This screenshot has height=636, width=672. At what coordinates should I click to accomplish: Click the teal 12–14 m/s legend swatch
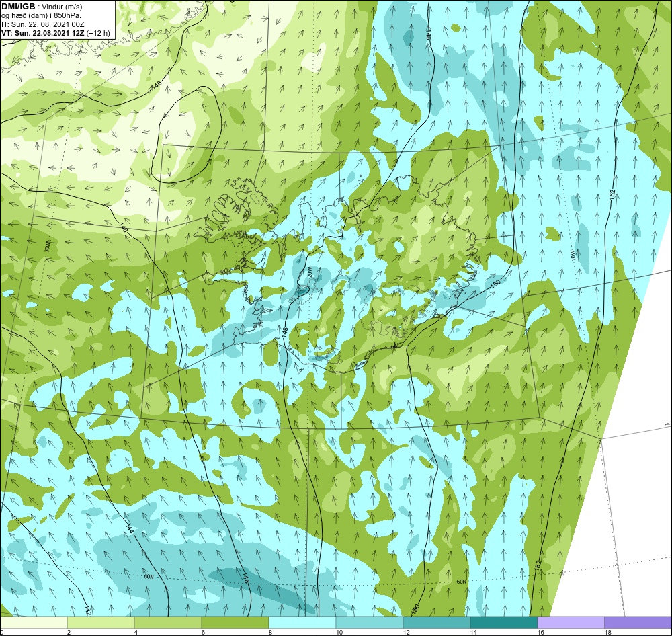[436, 623]
